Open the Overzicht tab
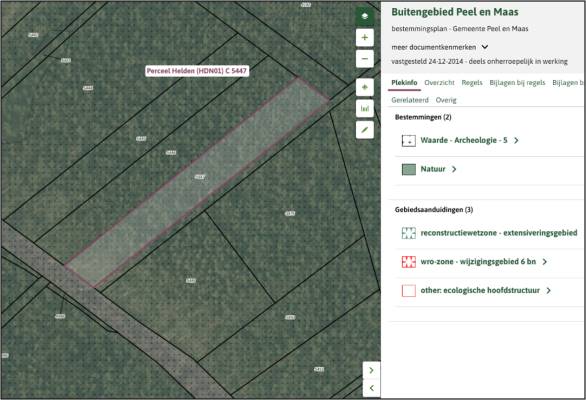This screenshot has width=586, height=400. coord(439,83)
